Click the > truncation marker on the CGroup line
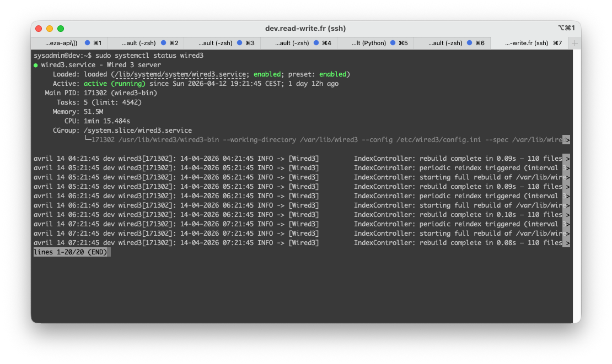 567,140
